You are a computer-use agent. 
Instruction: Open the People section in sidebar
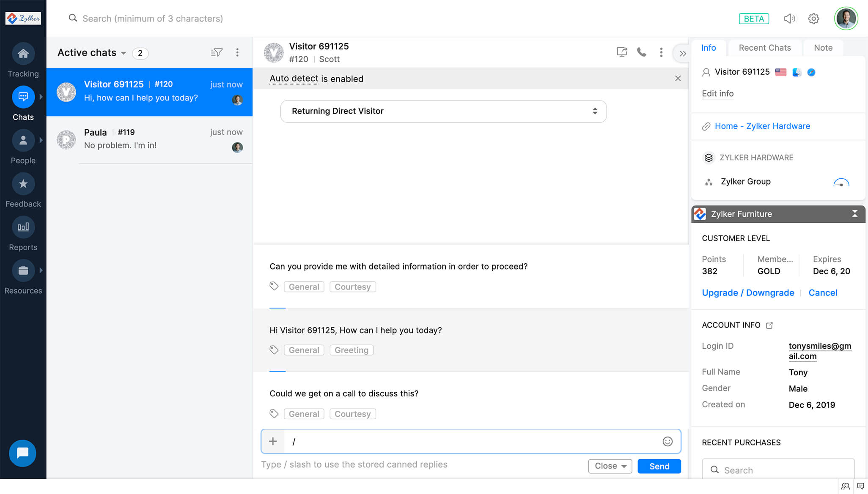pos(23,147)
